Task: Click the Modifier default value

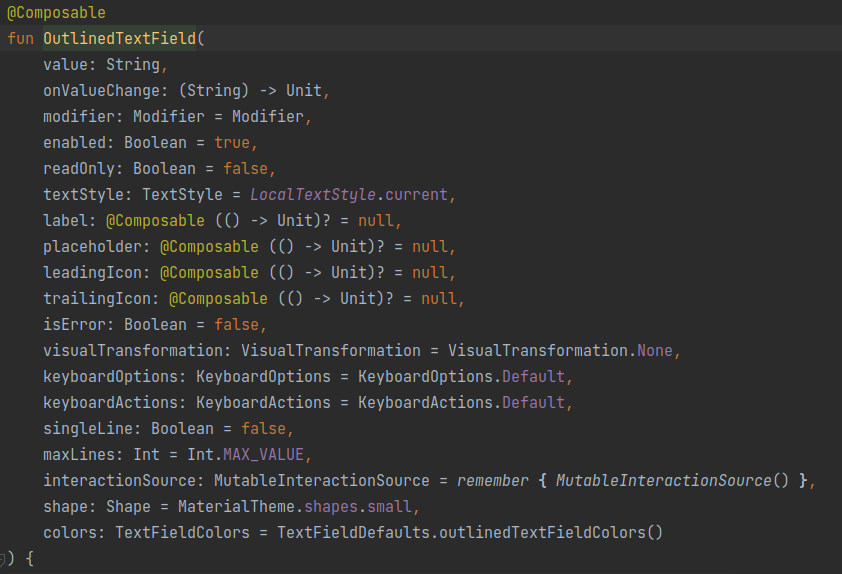Action: [267, 117]
